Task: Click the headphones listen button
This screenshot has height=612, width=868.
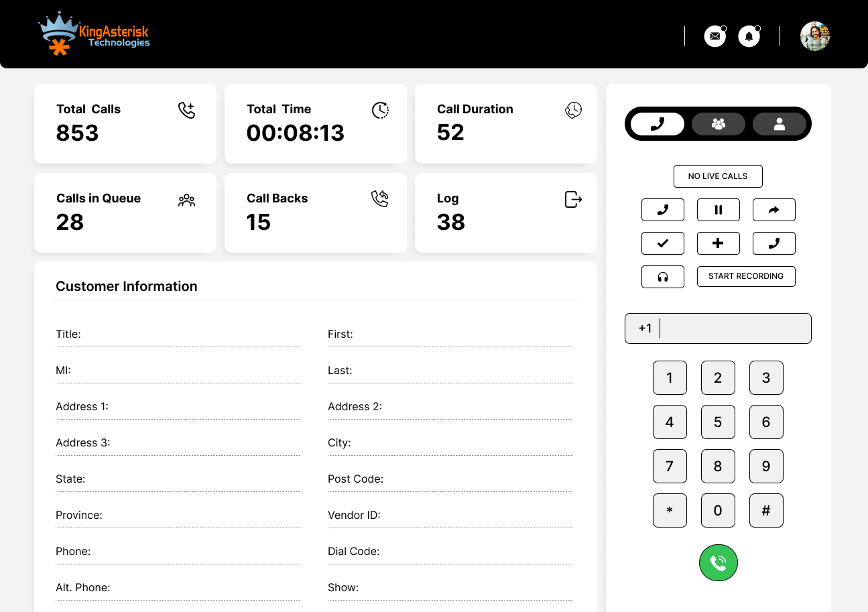Action: click(662, 277)
